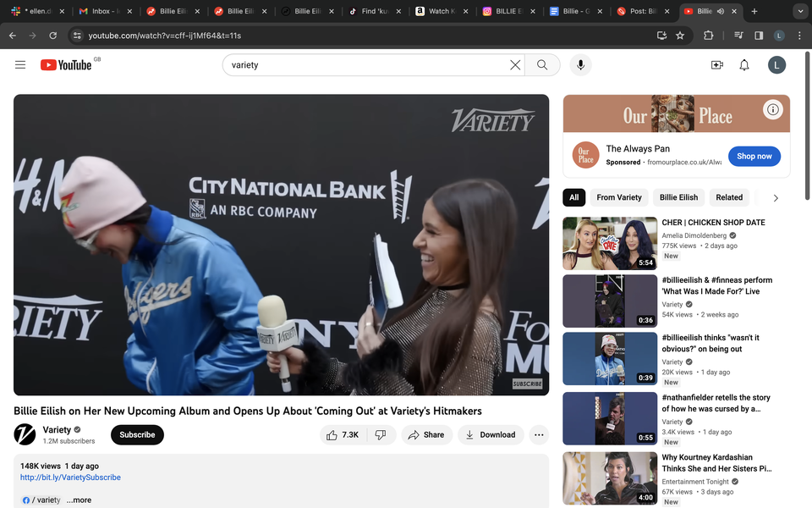Open the Chrome profile avatar
The width and height of the screenshot is (812, 508).
(779, 36)
